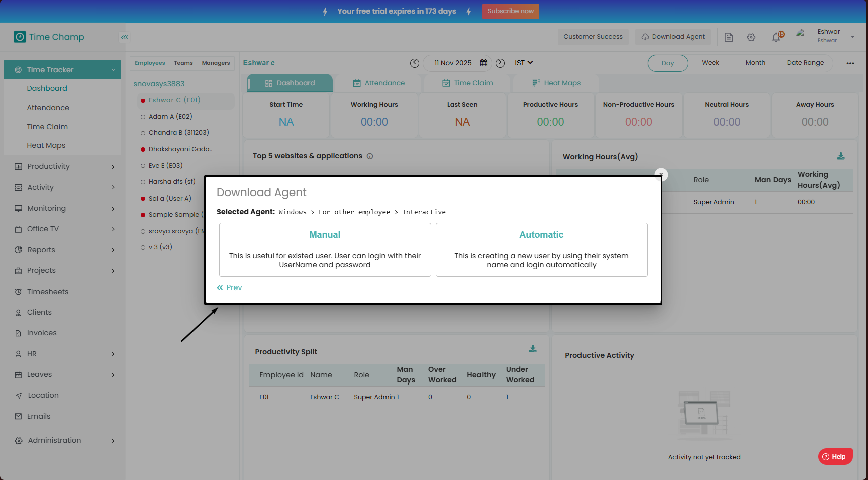Click the Emails sidebar icon
The width and height of the screenshot is (868, 480).
18,416
